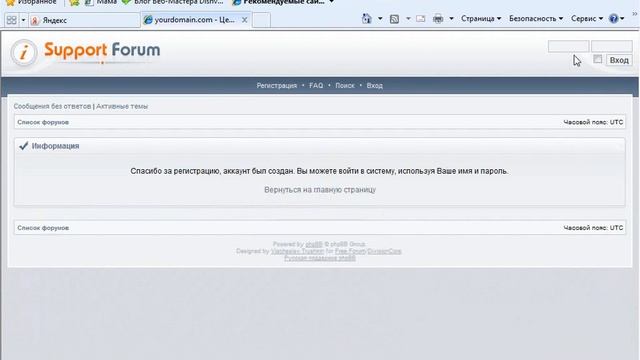Follow Вернуться на главную страницу link
The image size is (640, 360).
[x=320, y=190]
